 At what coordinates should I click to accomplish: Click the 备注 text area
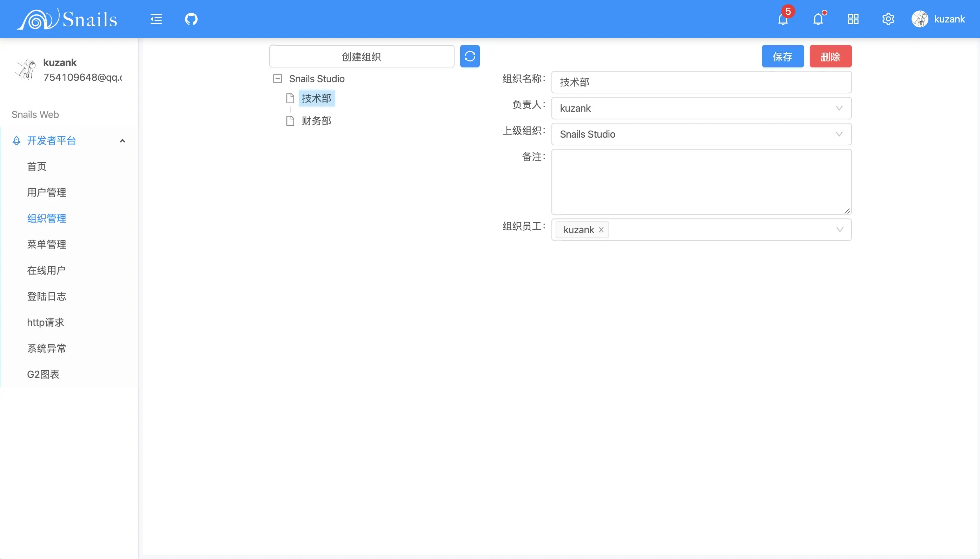coord(701,182)
